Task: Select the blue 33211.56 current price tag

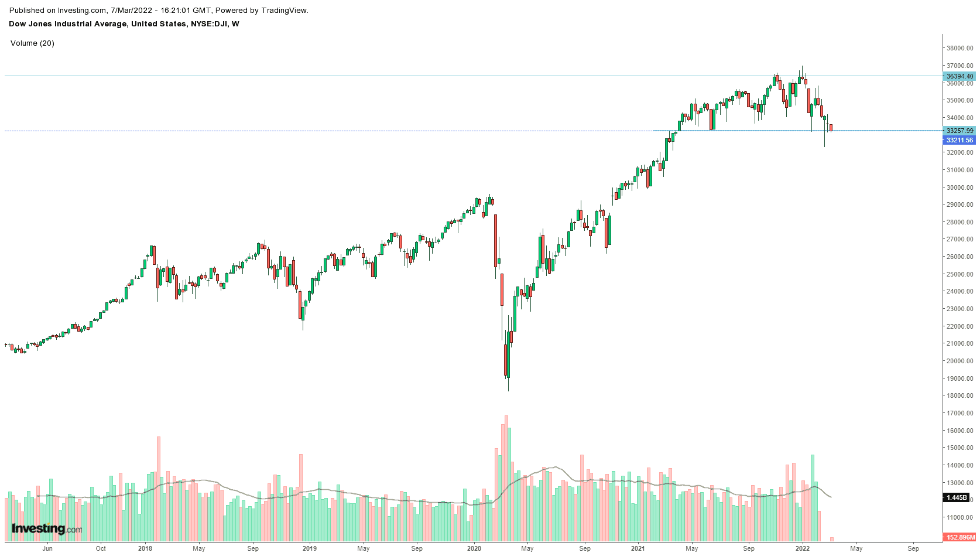Action: pos(960,140)
